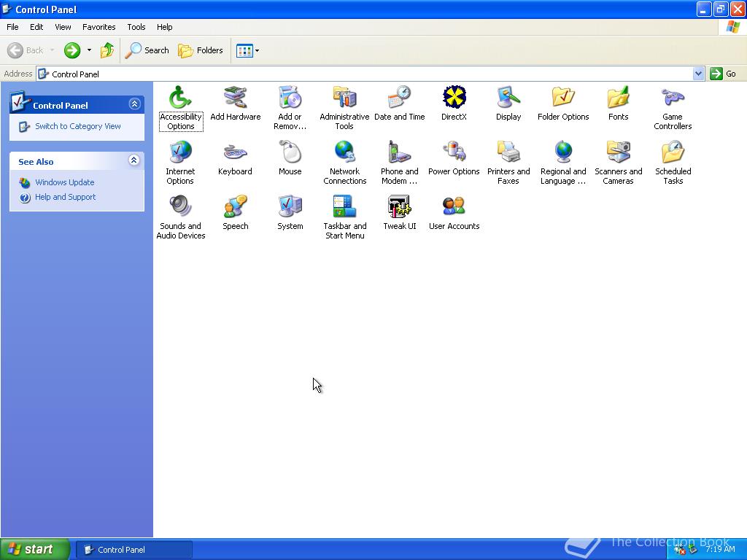The image size is (747, 560).
Task: Click the Back toolbar button
Action: [x=26, y=50]
